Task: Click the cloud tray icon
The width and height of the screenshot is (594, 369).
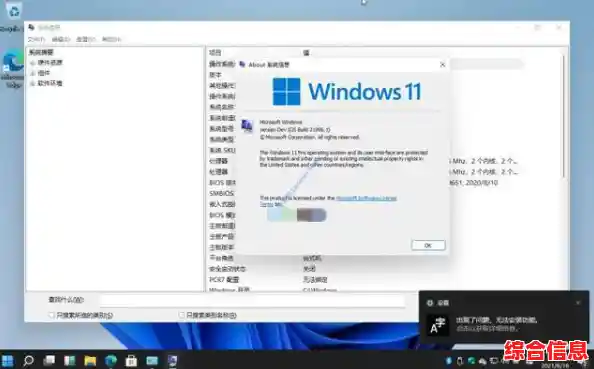Action: [482, 361]
